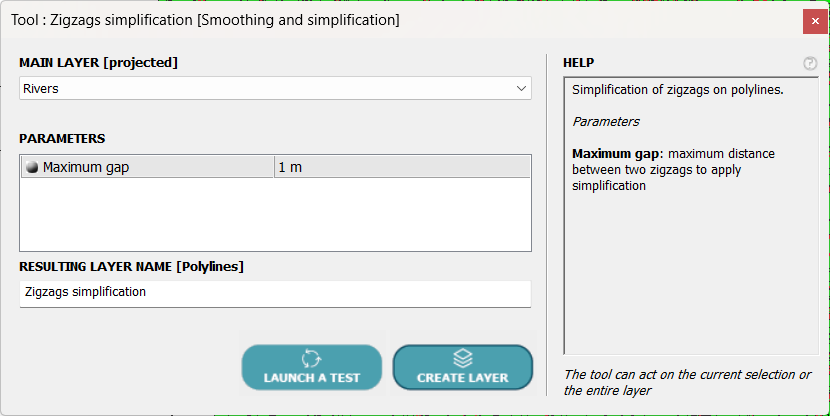
Task: Click the RESULTING LAYER NAME [Polylines] label
Action: (132, 267)
